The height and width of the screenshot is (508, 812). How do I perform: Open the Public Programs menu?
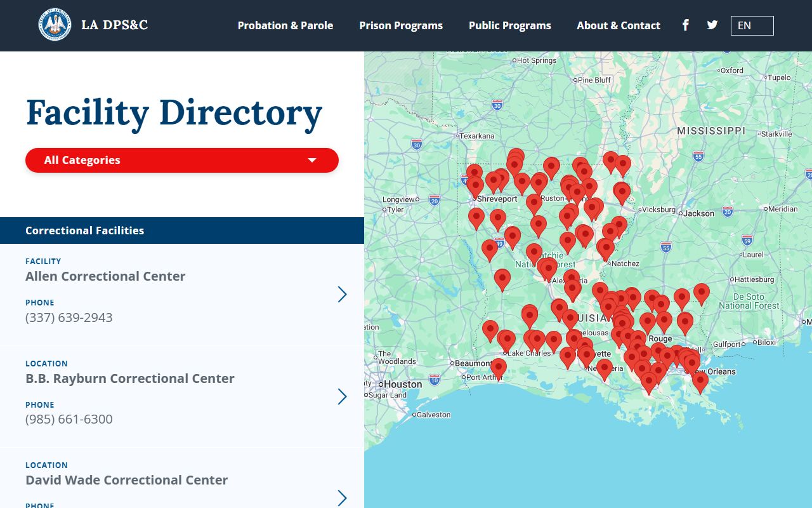click(x=510, y=25)
